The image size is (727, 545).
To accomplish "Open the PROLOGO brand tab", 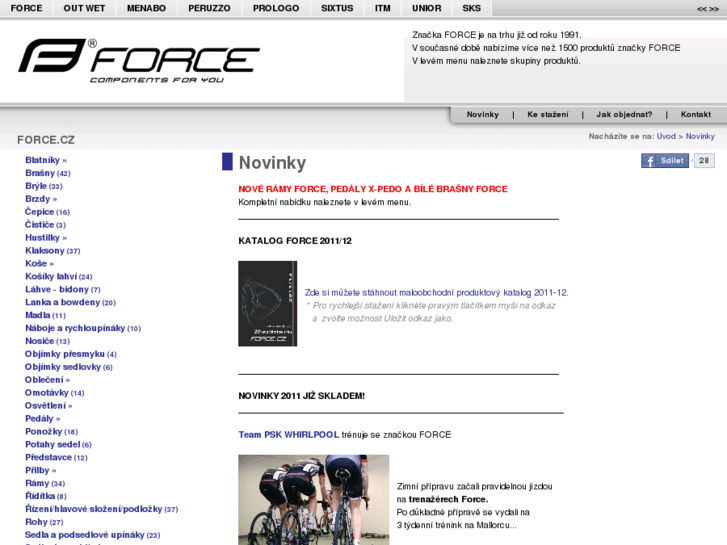I will pos(276,8).
